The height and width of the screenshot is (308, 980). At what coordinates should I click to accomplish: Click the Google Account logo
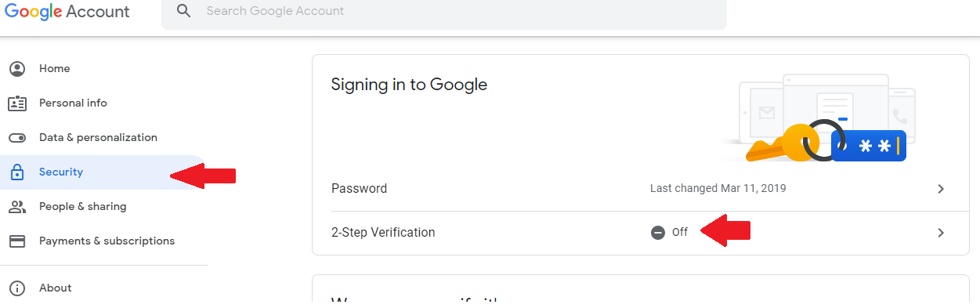pyautogui.click(x=67, y=12)
